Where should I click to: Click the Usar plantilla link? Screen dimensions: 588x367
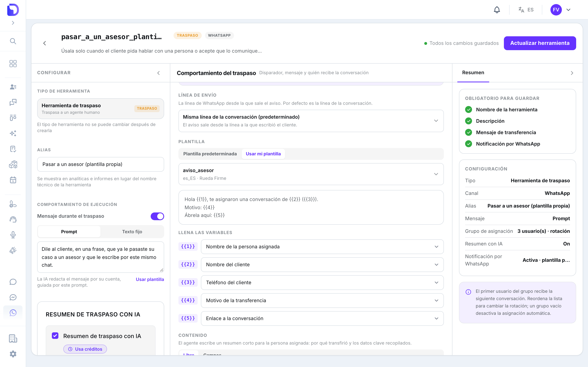pyautogui.click(x=150, y=279)
